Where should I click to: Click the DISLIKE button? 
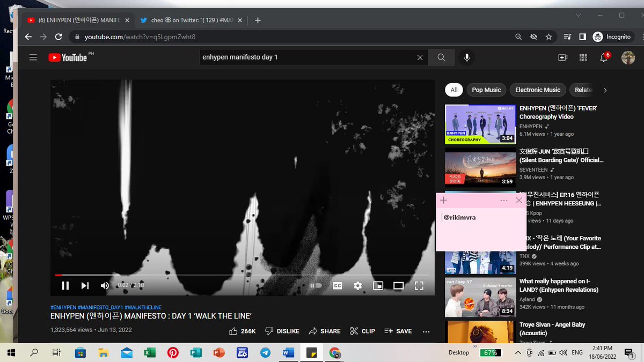pyautogui.click(x=282, y=331)
